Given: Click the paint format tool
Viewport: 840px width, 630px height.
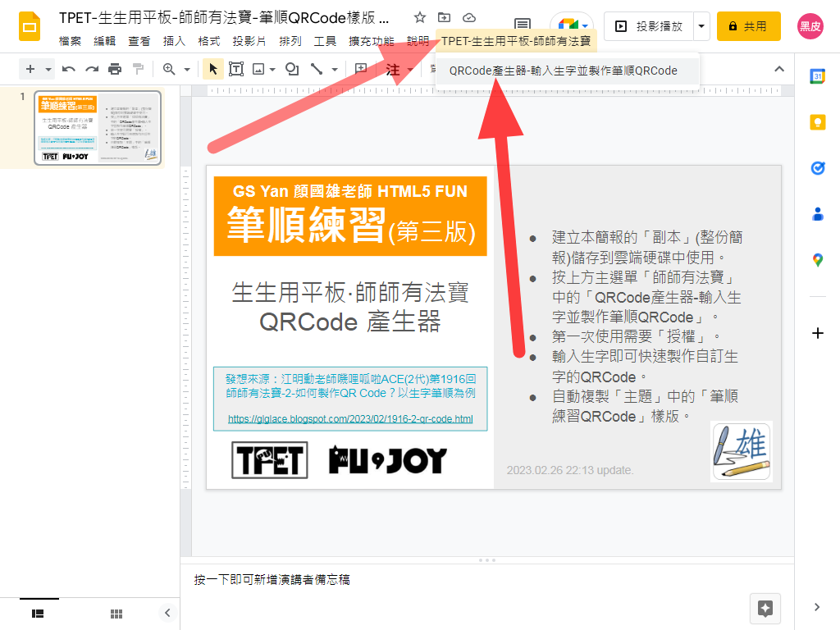Looking at the screenshot, I should click(138, 69).
